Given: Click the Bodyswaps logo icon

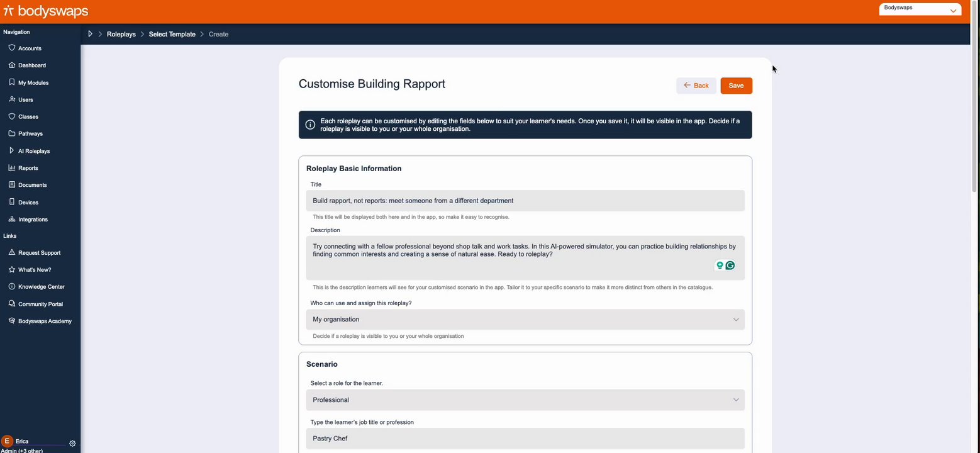Looking at the screenshot, I should point(9,11).
